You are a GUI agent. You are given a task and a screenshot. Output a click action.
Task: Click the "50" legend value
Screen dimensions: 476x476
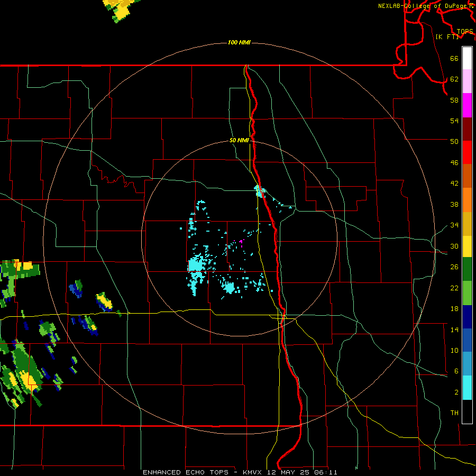(x=454, y=141)
